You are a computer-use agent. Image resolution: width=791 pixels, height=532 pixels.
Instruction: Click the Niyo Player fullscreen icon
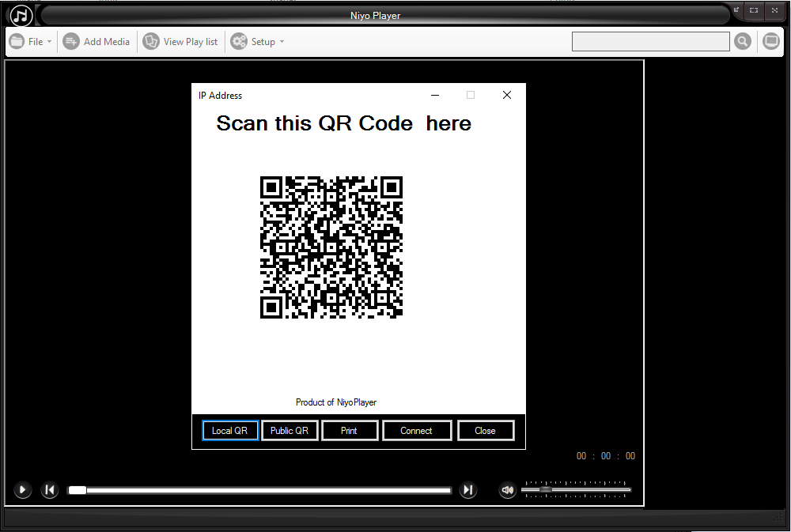click(754, 10)
